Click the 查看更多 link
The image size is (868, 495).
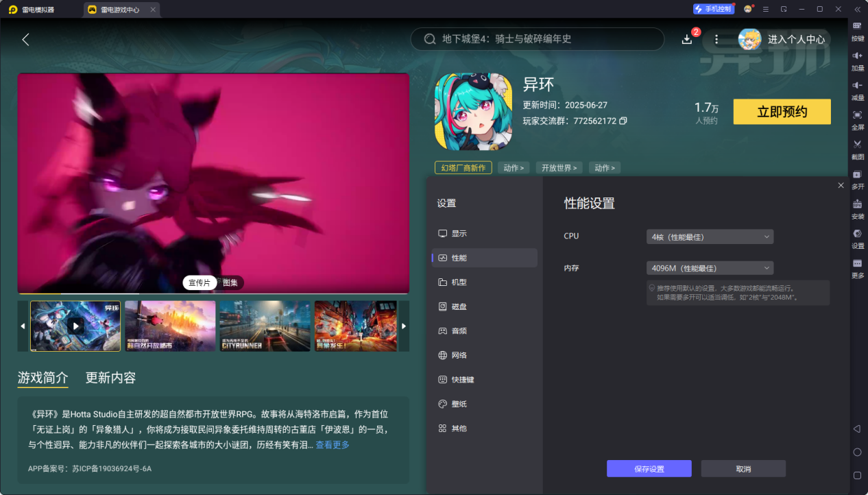(x=333, y=445)
